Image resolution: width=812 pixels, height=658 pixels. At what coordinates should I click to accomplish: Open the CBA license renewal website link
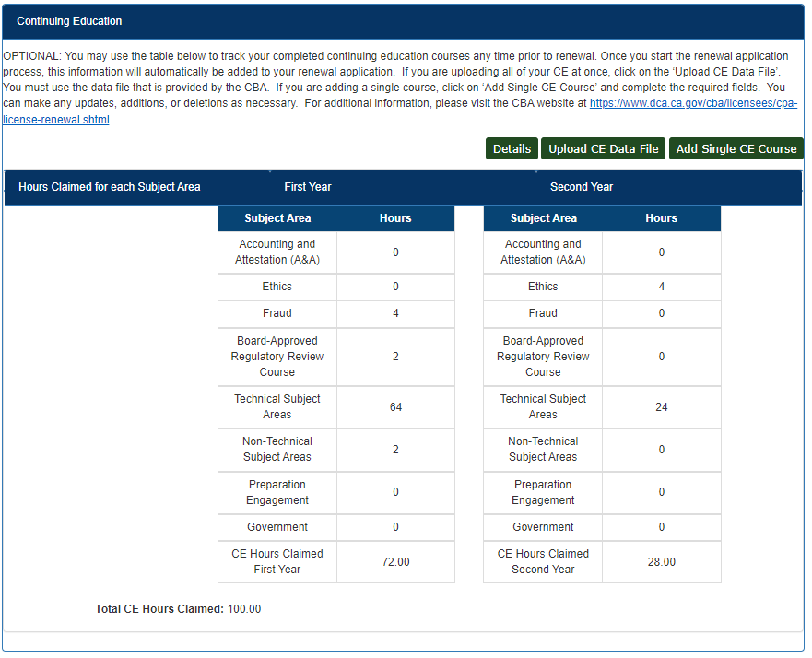[693, 103]
